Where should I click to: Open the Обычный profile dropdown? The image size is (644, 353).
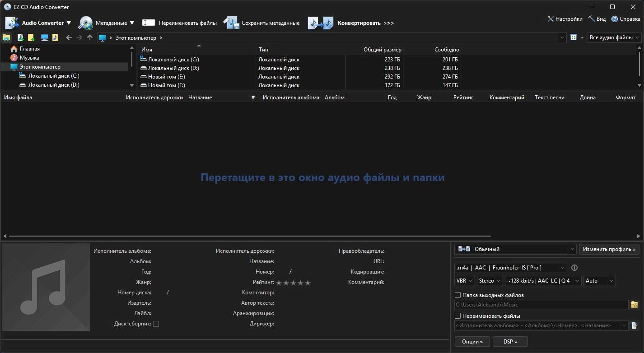(x=515, y=249)
